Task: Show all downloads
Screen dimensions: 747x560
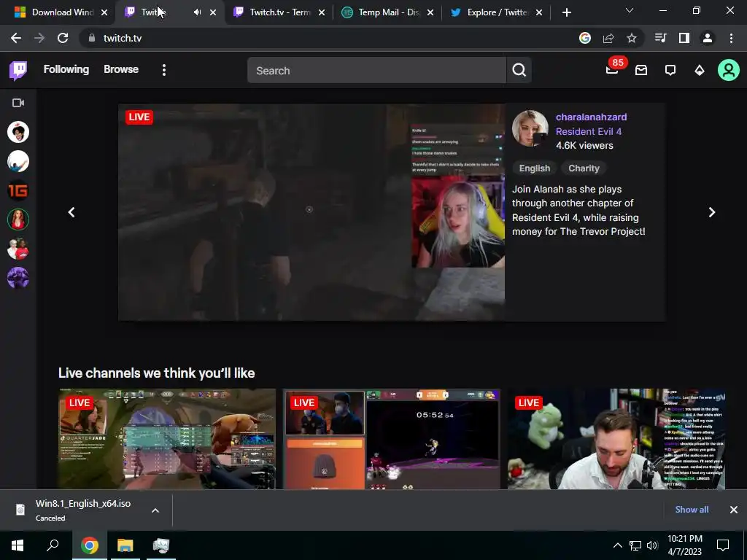Action: pos(692,510)
